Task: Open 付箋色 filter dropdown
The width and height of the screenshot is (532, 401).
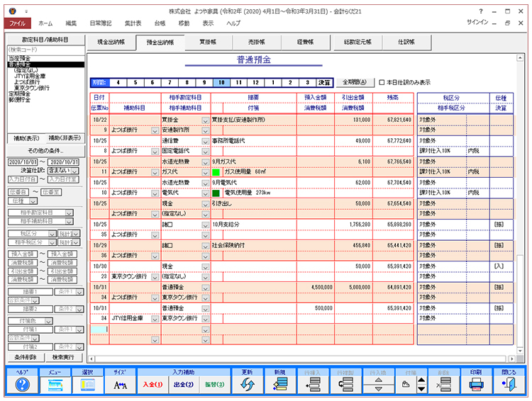Action: (49, 321)
